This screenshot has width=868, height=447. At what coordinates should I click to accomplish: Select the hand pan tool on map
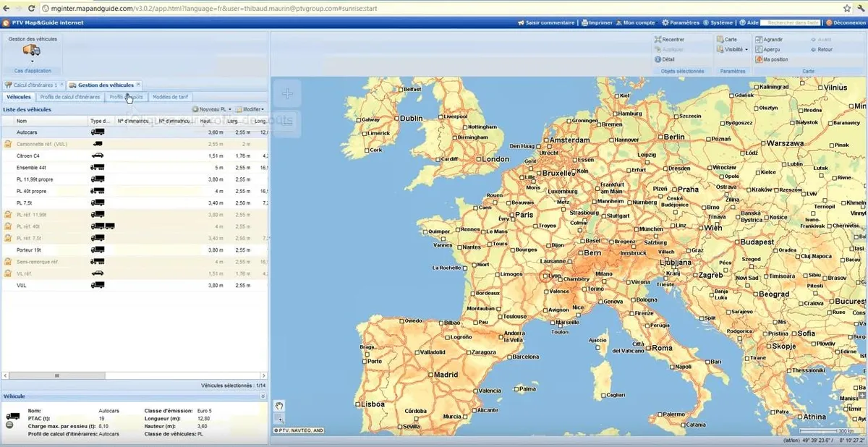(x=280, y=406)
